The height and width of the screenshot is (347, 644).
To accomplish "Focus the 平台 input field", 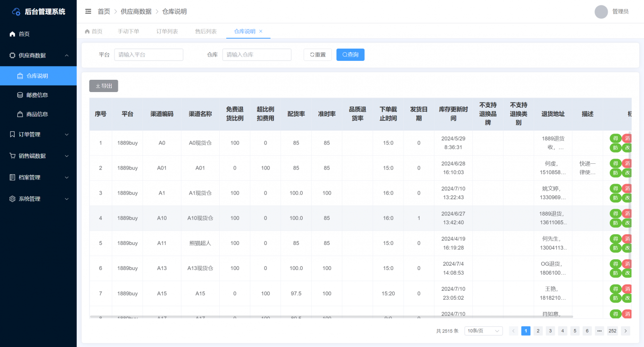I will (x=149, y=55).
